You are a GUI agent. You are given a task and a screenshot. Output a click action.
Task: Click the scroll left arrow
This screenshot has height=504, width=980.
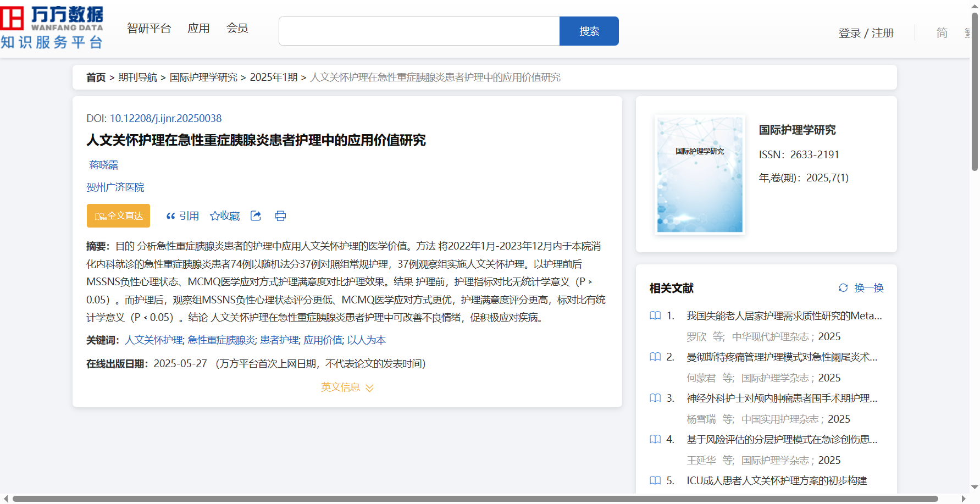pos(5,499)
